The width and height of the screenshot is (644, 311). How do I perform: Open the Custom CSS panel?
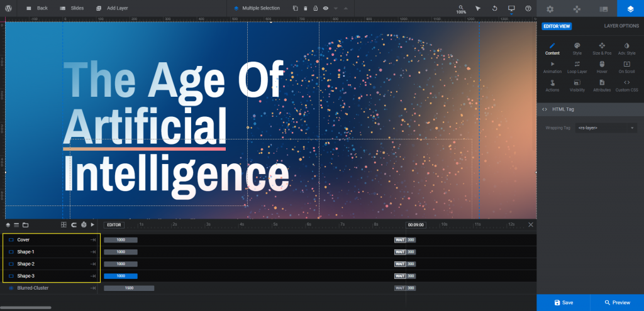[626, 85]
